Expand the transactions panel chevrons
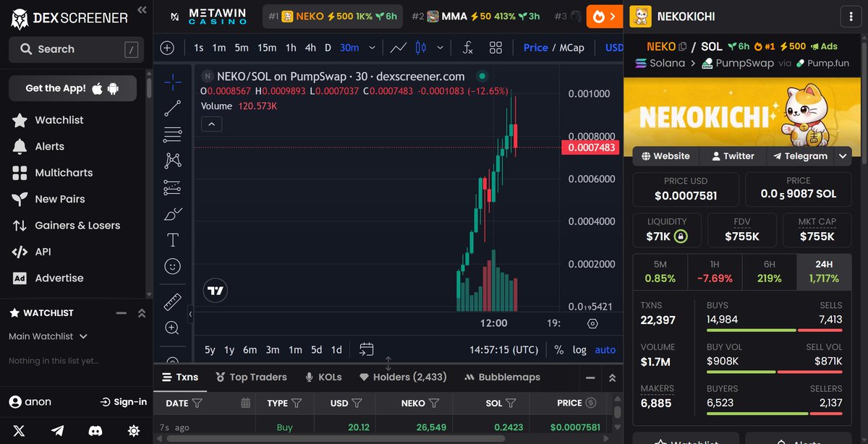The width and height of the screenshot is (868, 444). (x=612, y=377)
